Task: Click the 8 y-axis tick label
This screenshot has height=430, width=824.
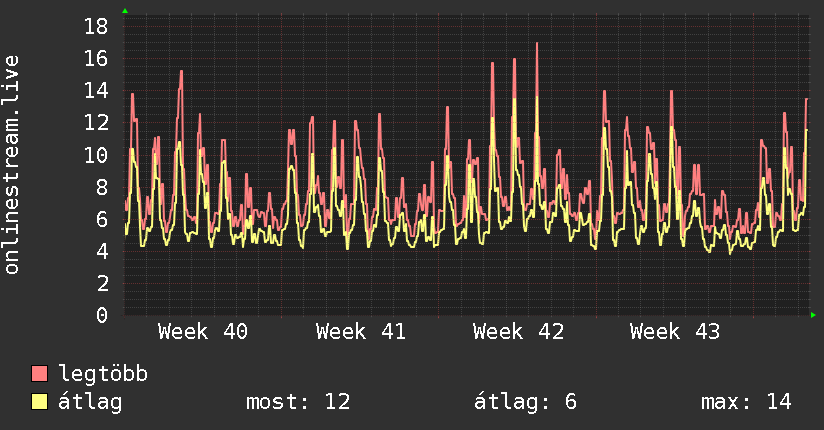Action: tap(102, 187)
